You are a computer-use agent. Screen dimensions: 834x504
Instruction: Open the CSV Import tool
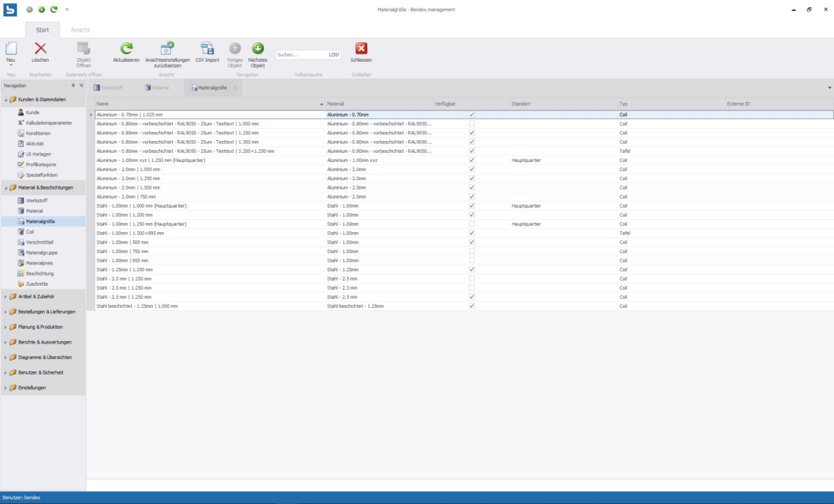tap(207, 49)
